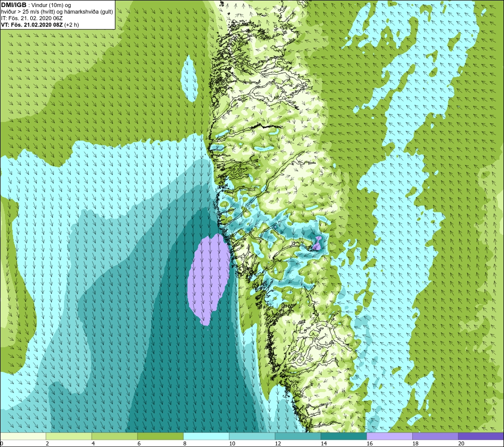Click the legend scale label 14
Image resolution: width=504 pixels, height=447 pixels.
(x=324, y=443)
